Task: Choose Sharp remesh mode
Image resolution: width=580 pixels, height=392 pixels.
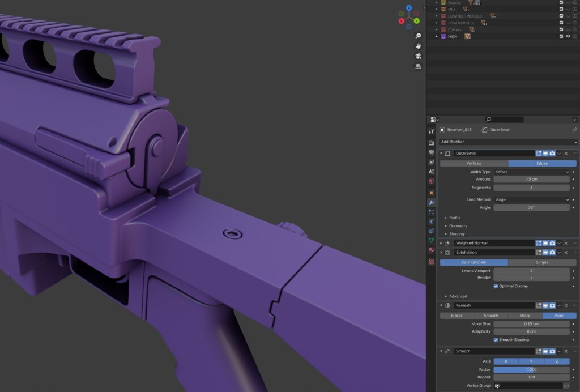Action: [x=525, y=316]
